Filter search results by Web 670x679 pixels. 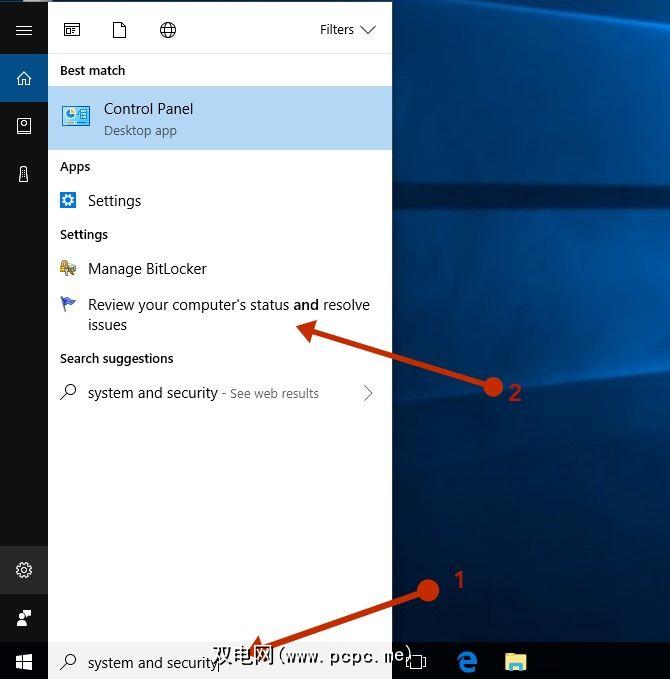pos(168,30)
